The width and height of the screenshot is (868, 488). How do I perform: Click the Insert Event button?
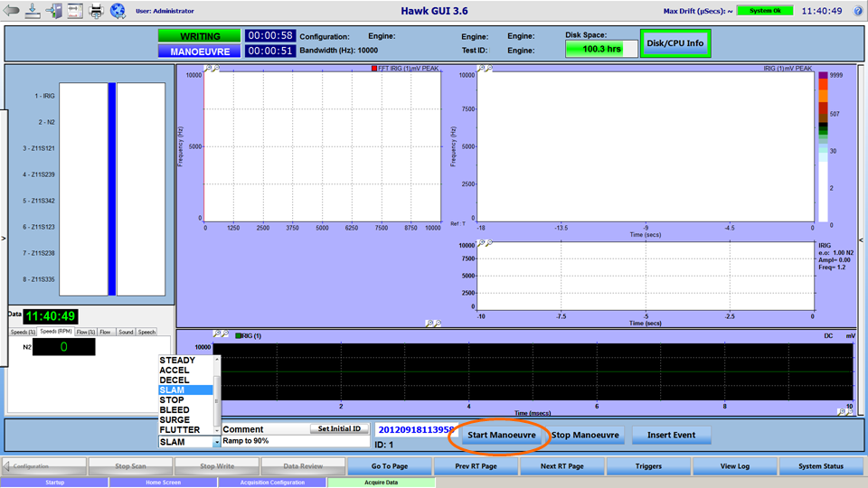(671, 435)
